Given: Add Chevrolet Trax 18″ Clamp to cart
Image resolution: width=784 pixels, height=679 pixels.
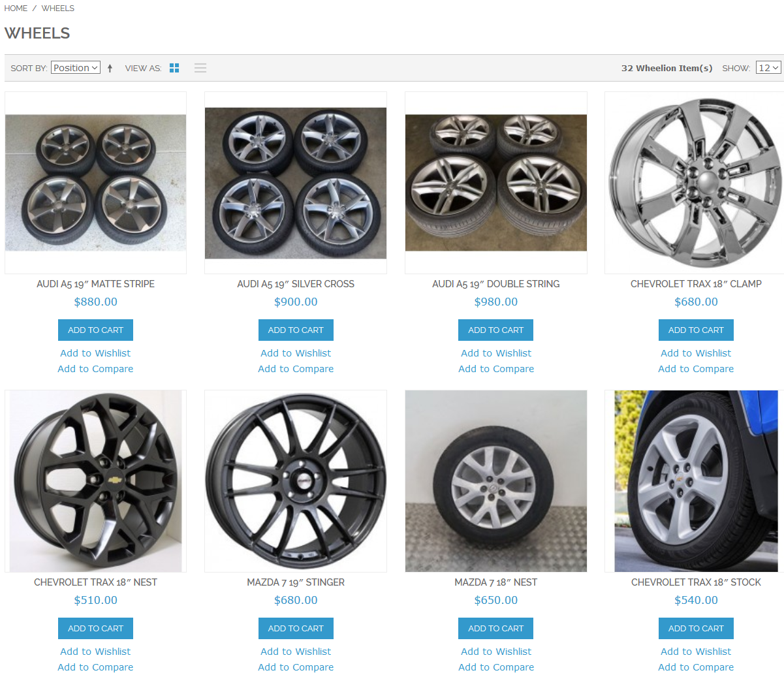Looking at the screenshot, I should pos(696,330).
